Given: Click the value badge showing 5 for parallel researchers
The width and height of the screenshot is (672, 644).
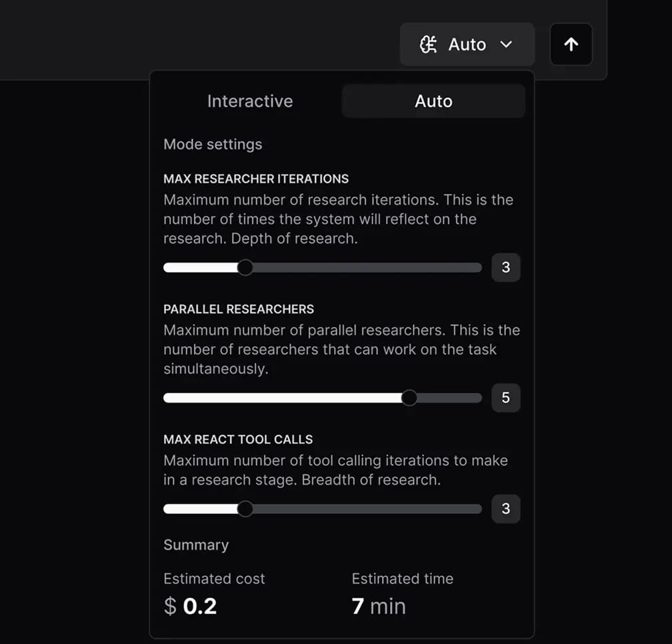Looking at the screenshot, I should point(506,397).
